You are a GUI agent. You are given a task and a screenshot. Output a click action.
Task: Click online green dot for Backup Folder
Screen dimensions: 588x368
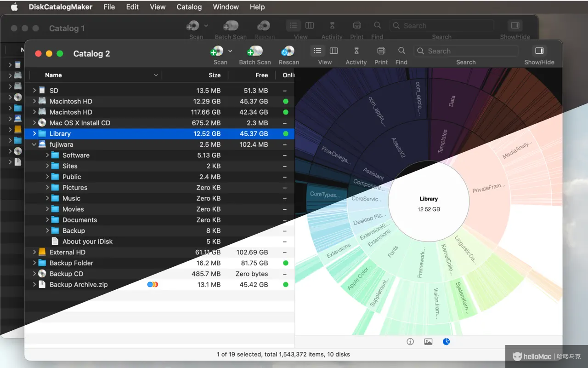coord(286,263)
